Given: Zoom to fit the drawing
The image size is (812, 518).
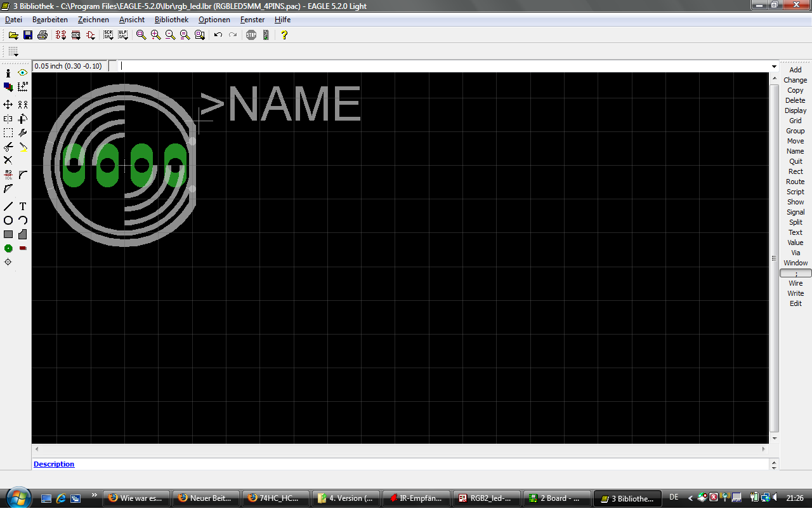Looking at the screenshot, I should click(x=141, y=35).
